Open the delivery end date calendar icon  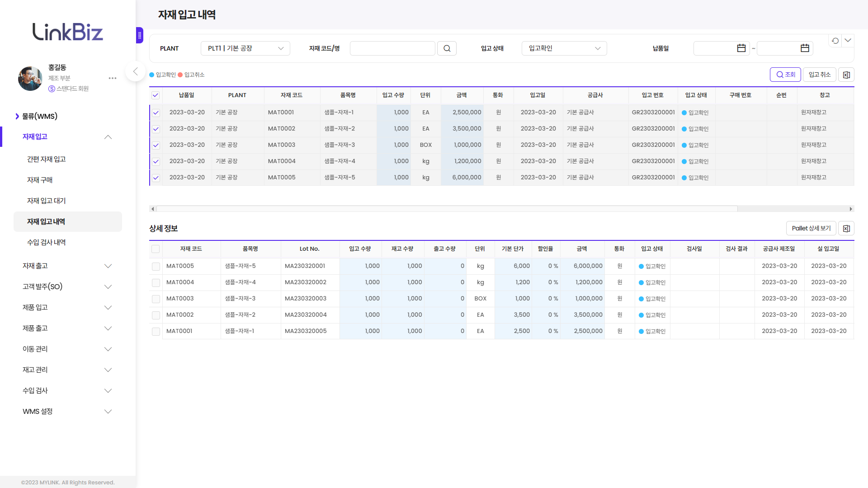[x=805, y=48]
